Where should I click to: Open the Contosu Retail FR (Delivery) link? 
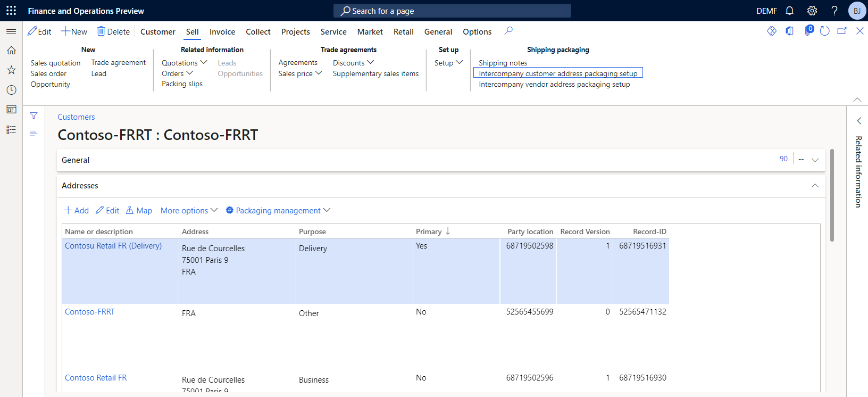(x=113, y=245)
